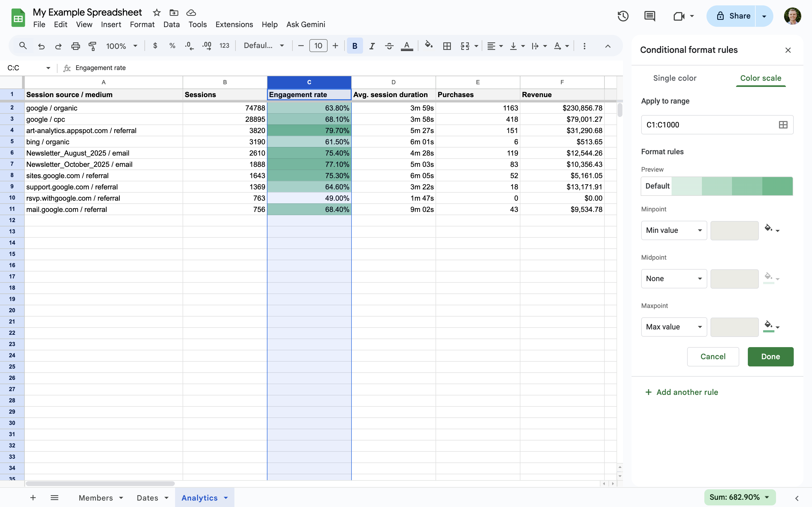
Task: Open the Midpoint None dropdown
Action: [674, 279]
